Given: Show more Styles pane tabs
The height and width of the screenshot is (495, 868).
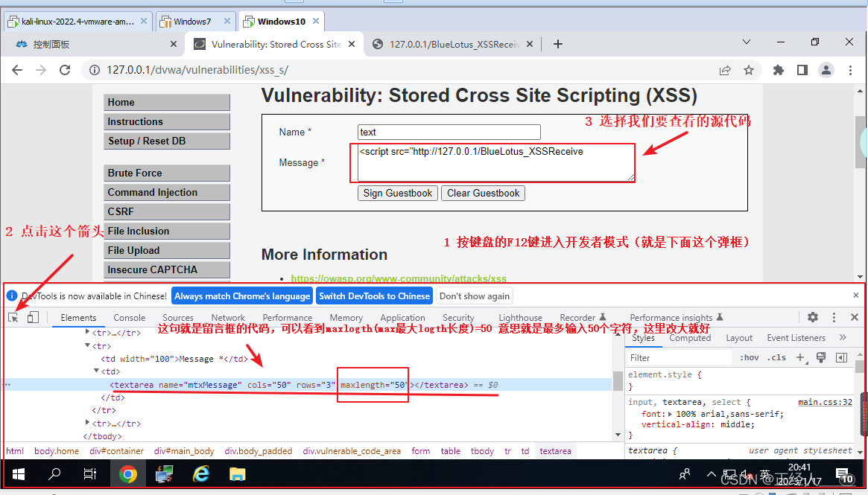Looking at the screenshot, I should [843, 337].
